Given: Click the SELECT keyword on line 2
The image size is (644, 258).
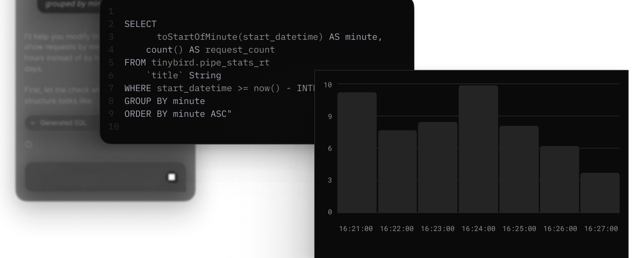Looking at the screenshot, I should click(140, 24).
